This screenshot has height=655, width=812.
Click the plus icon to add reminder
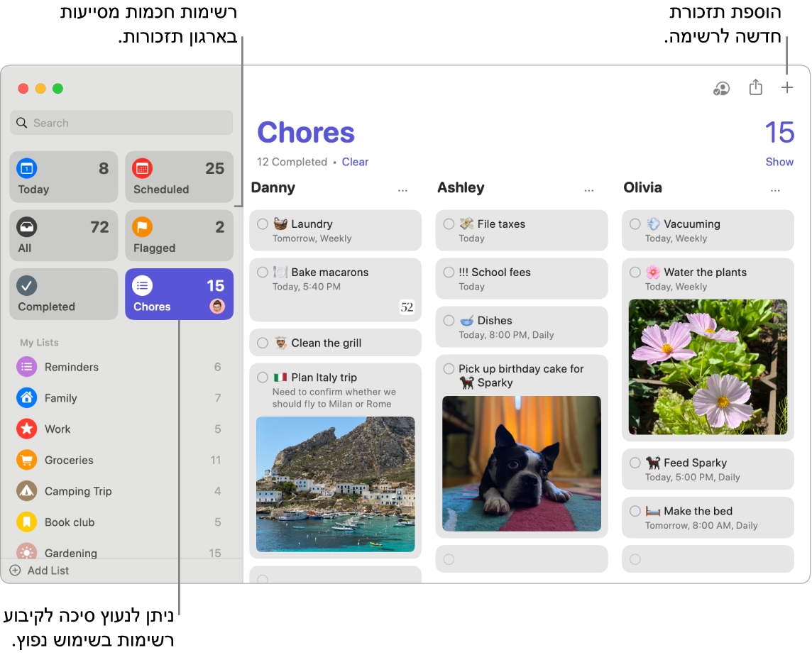(786, 88)
